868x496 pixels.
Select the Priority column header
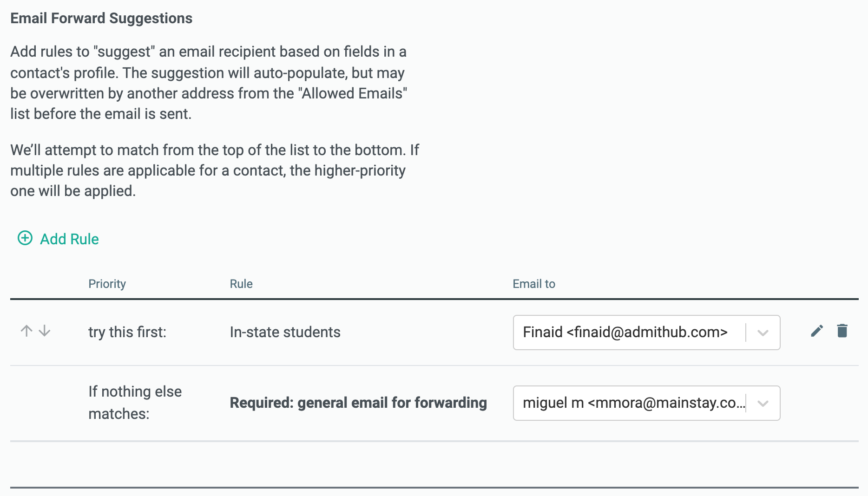(107, 284)
